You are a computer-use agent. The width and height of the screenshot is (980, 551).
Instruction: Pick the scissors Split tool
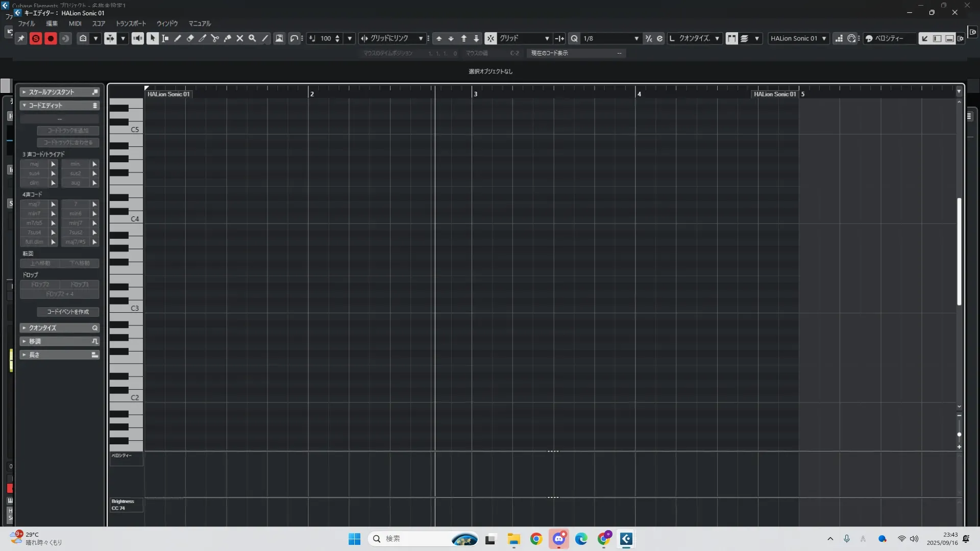pos(215,38)
